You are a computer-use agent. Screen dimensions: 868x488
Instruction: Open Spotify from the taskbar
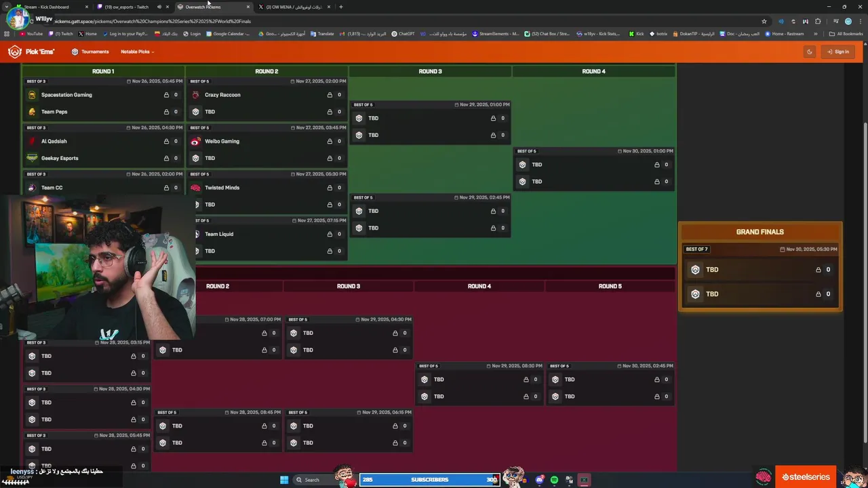tap(555, 480)
